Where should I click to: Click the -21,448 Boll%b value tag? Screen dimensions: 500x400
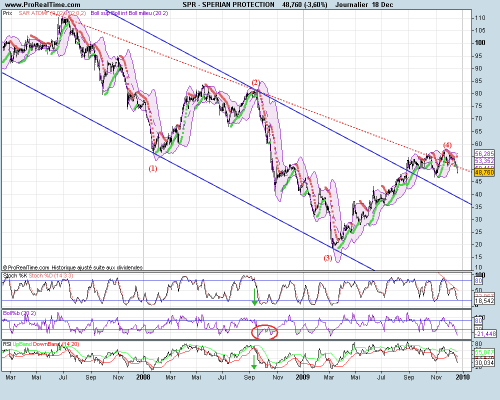pos(485,334)
